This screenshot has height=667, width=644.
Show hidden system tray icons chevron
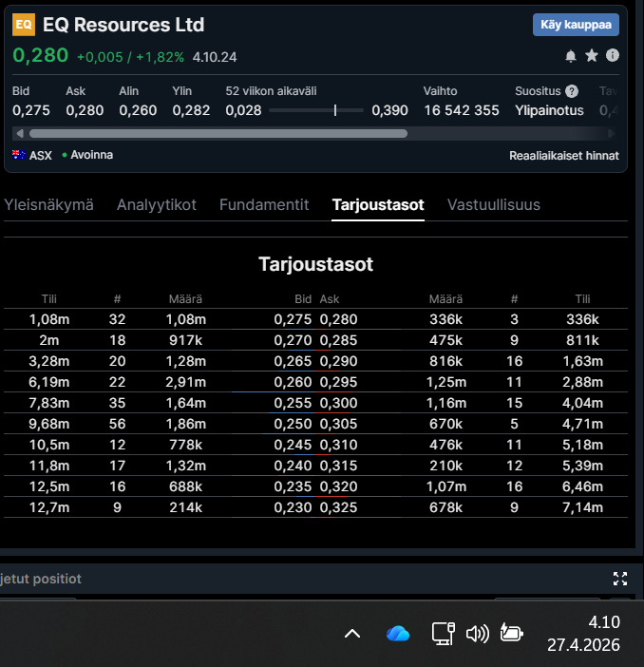352,634
